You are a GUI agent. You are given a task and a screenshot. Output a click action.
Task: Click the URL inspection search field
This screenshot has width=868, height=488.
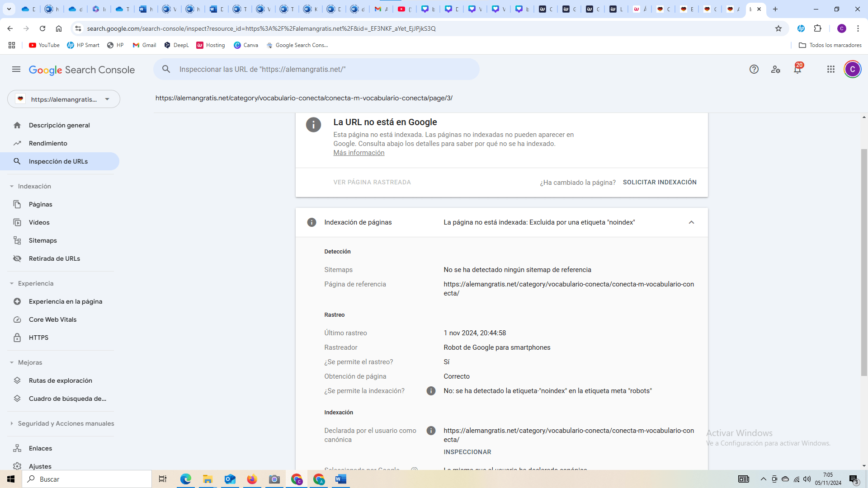tap(316, 69)
